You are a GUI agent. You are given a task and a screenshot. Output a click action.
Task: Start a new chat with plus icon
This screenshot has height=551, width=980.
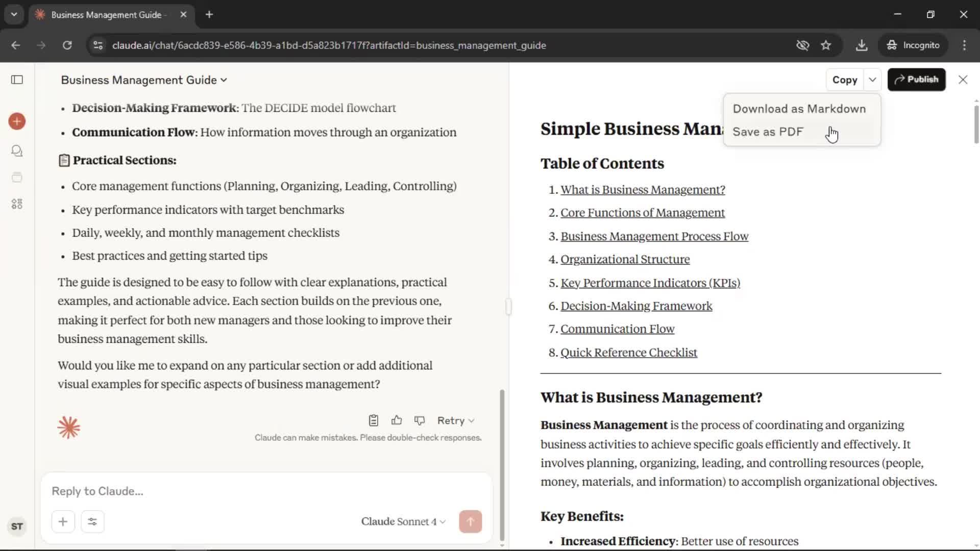tap(17, 121)
